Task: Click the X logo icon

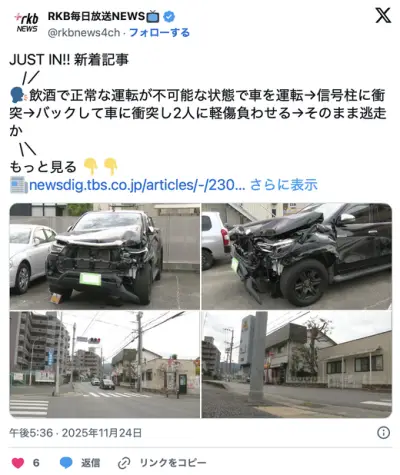Action: click(x=383, y=16)
